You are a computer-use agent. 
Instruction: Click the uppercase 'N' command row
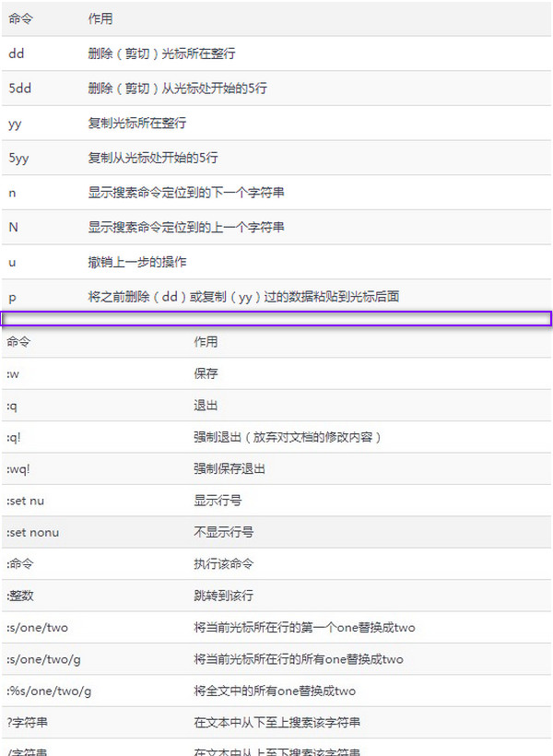click(13, 227)
